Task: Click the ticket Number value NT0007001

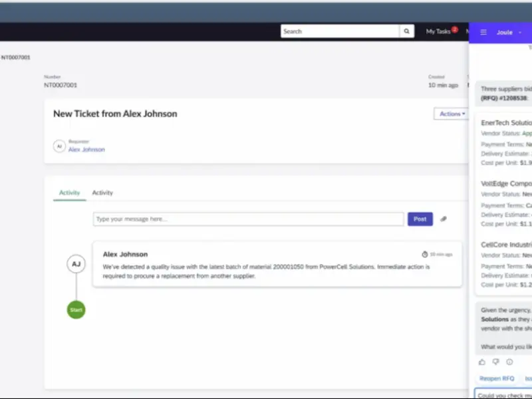Action: click(61, 85)
